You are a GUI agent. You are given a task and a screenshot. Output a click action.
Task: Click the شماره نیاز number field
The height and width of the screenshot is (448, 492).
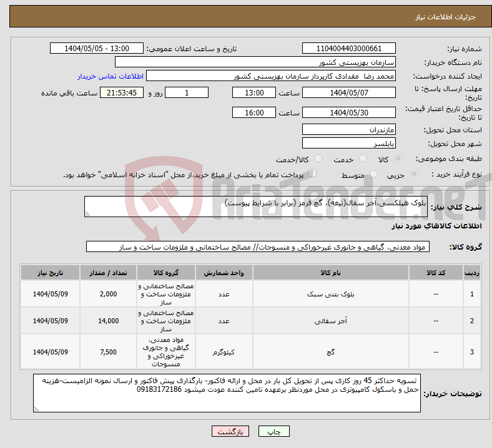pos(348,48)
